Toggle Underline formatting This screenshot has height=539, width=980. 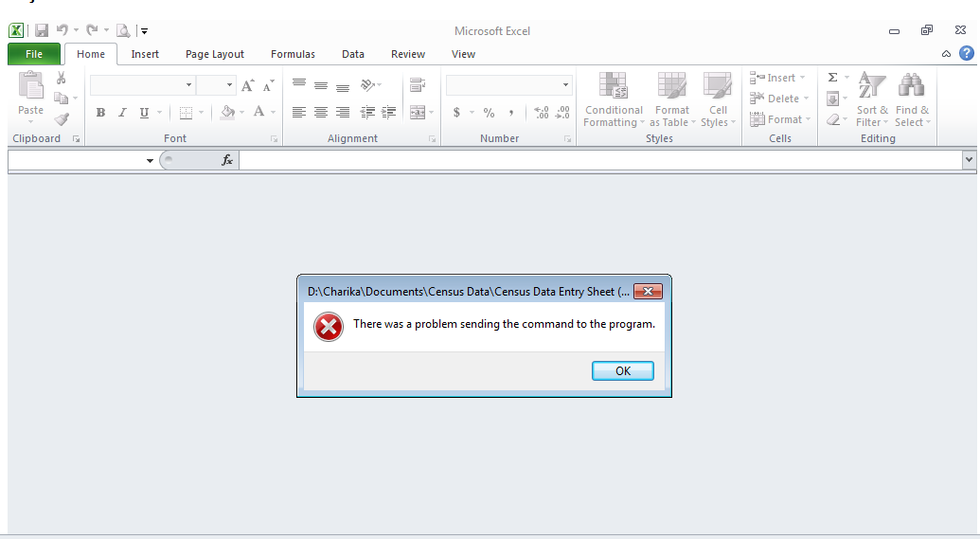[144, 113]
